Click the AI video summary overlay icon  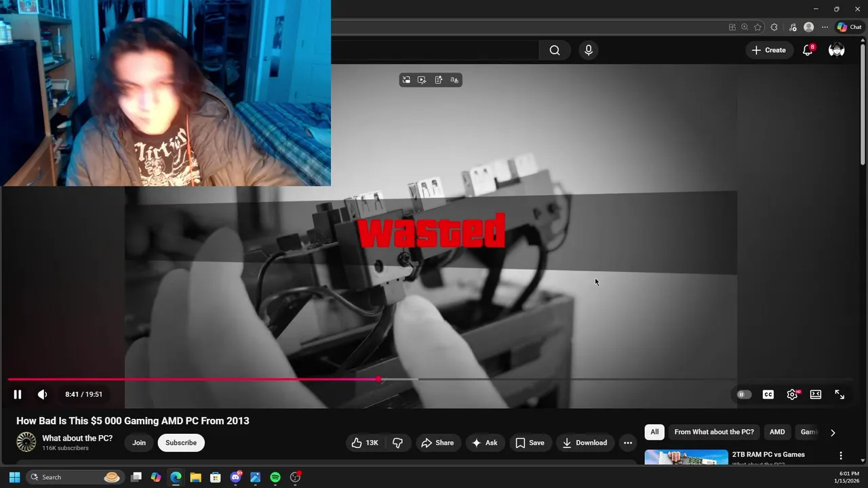[438, 80]
